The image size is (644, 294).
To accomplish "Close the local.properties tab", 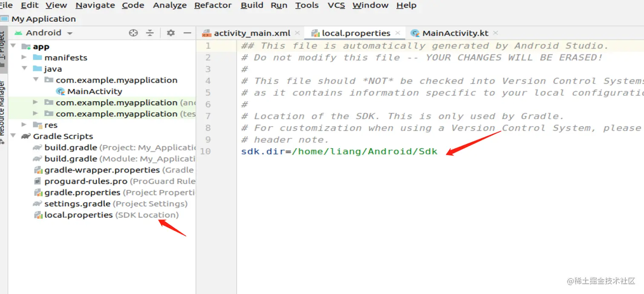I will (x=398, y=33).
